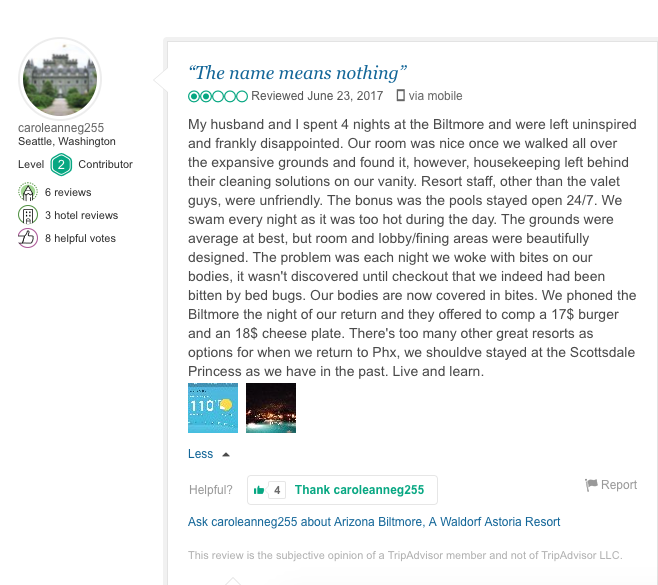This screenshot has width=658, height=585.
Task: Collapse review with the Less arrow
Action: (226, 454)
